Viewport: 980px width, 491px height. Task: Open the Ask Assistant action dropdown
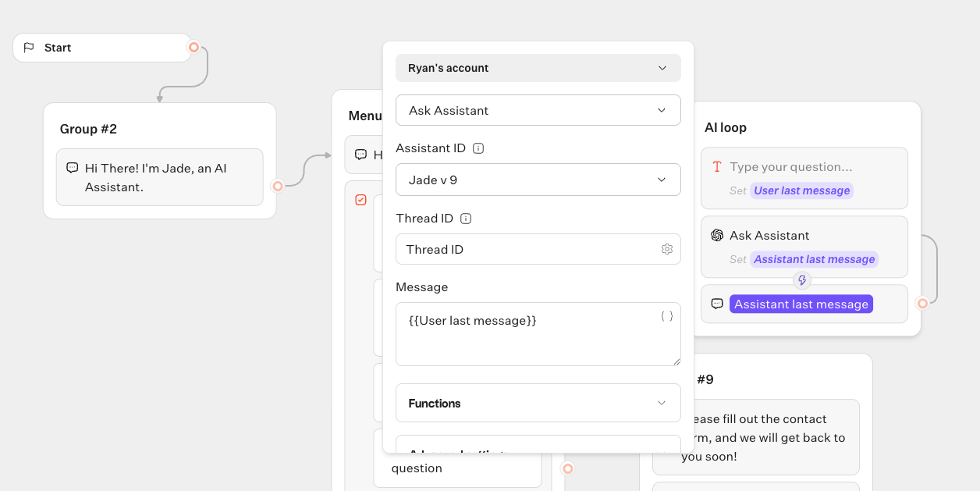tap(538, 110)
